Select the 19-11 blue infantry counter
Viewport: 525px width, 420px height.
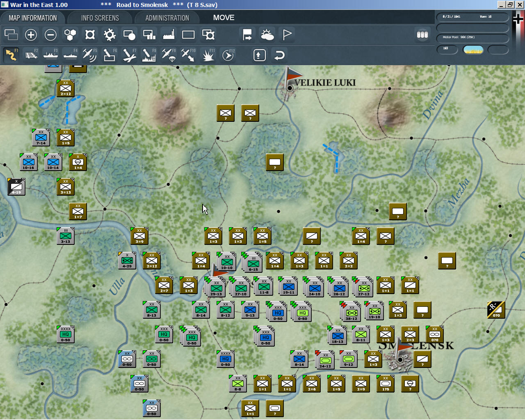(289, 285)
